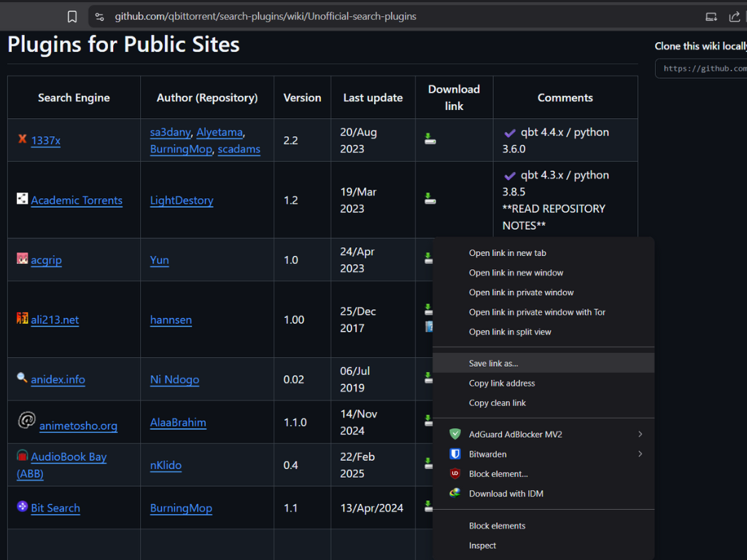Open the animetosho.org search engine link

pos(78,426)
